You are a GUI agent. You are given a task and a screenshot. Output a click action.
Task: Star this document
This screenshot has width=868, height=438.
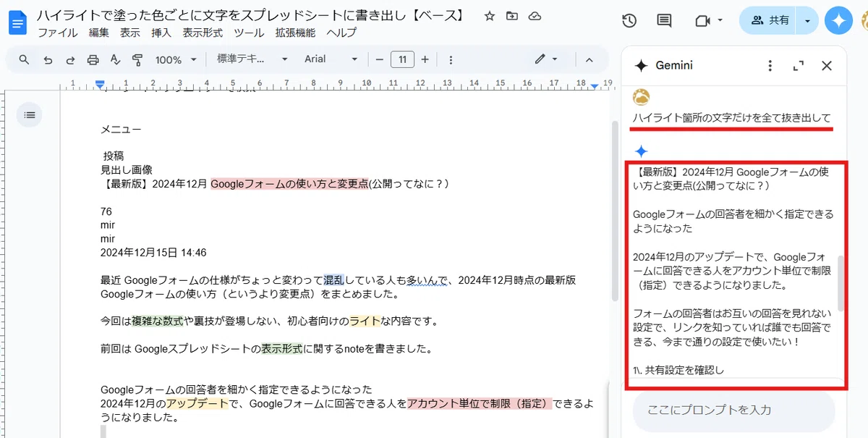tap(490, 16)
